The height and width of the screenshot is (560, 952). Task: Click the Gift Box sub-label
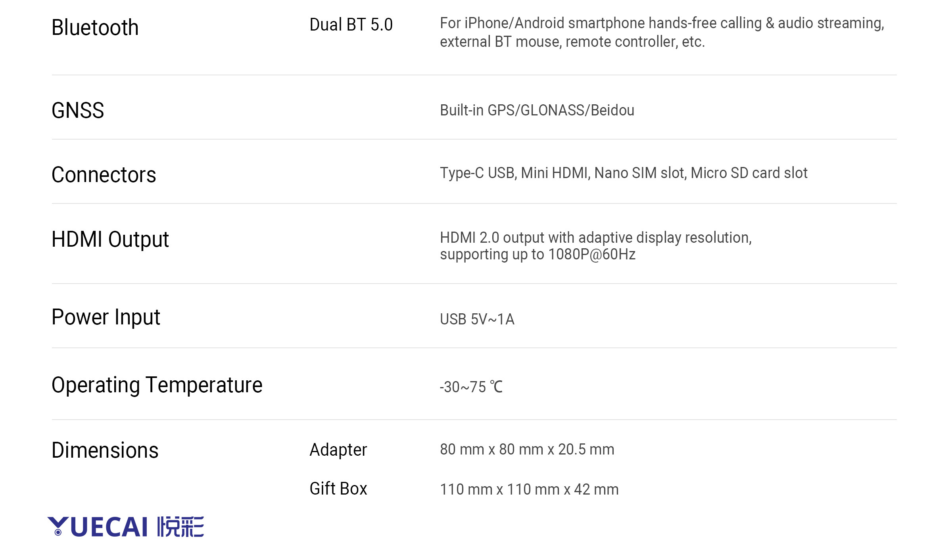click(x=338, y=489)
